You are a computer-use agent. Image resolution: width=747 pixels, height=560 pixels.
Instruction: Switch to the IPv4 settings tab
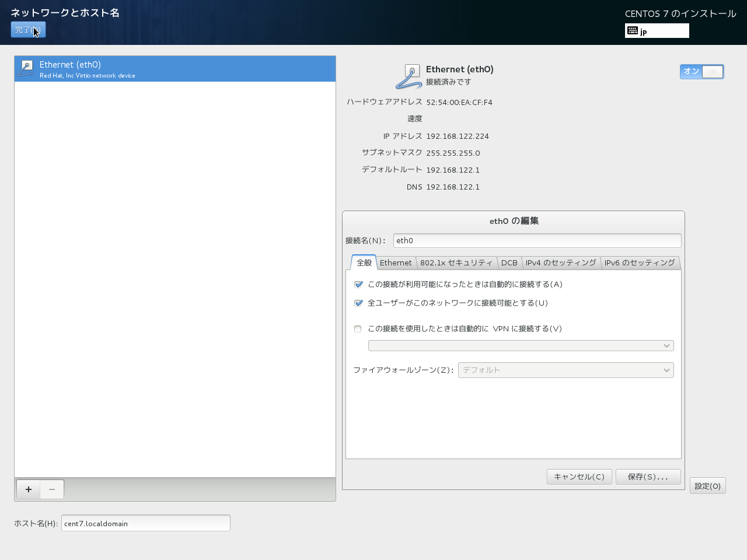point(561,263)
